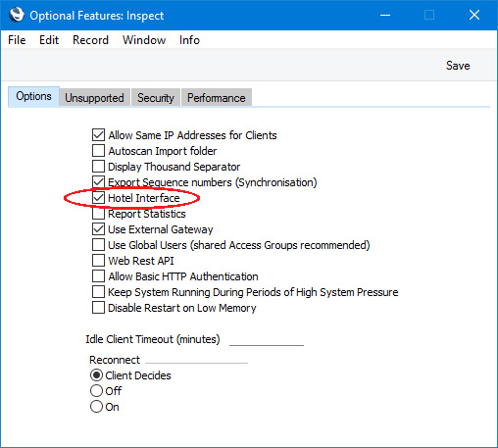Open the Info menu
This screenshot has width=498, height=448.
pyautogui.click(x=189, y=40)
